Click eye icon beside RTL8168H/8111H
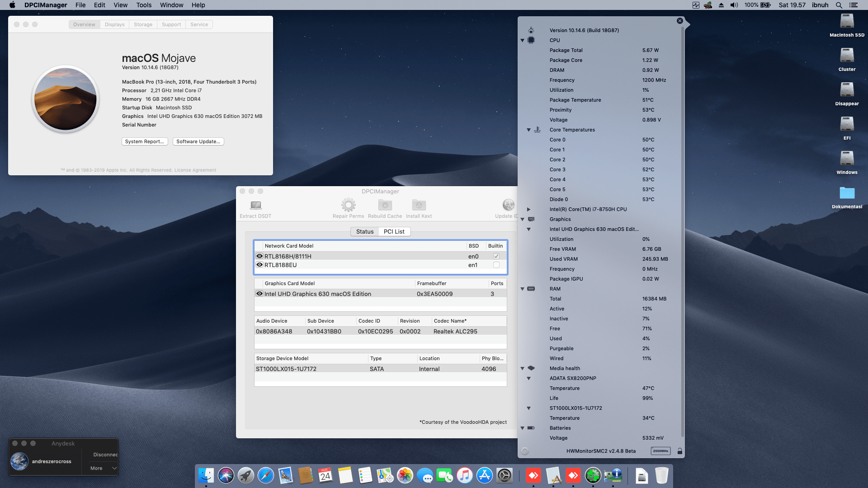868x488 pixels. pyautogui.click(x=259, y=256)
